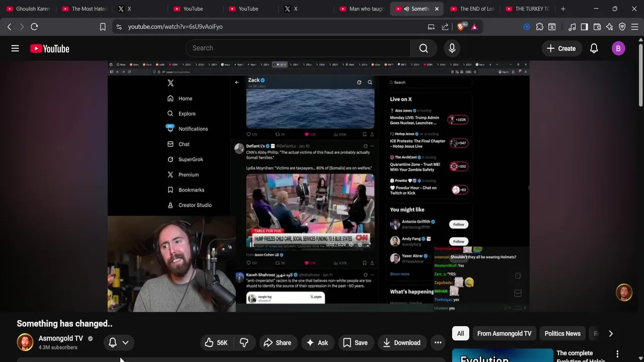View site information next to the URL
644x362 pixels.
point(119,27)
